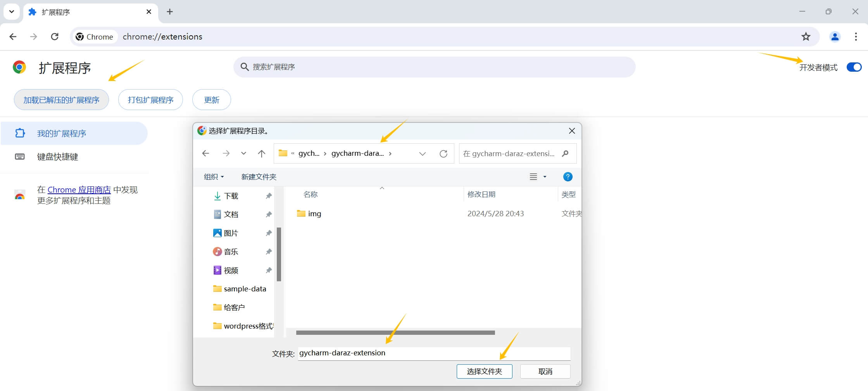Click the 2024/5/28 20:43 date cell
This screenshot has height=391, width=868.
[495, 214]
